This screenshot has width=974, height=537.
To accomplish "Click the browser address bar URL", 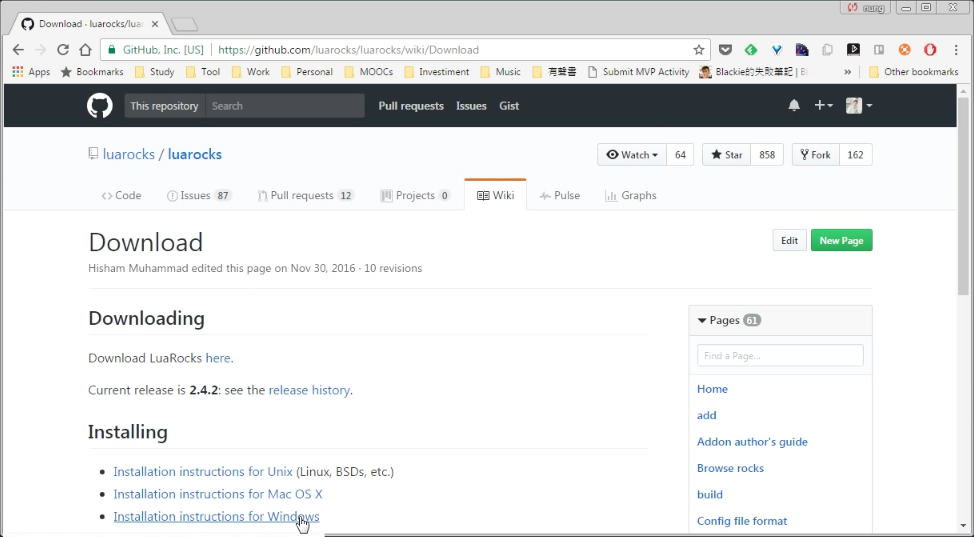I will point(348,50).
